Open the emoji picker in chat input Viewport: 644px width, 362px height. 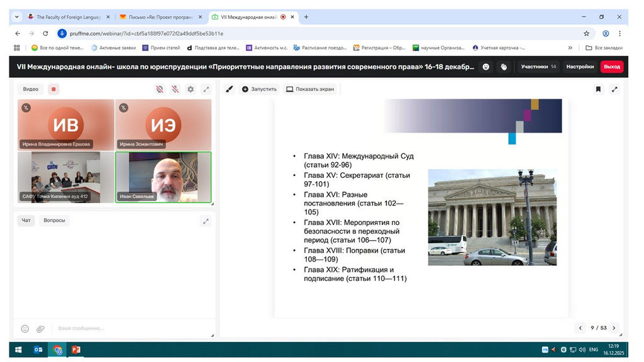point(25,328)
